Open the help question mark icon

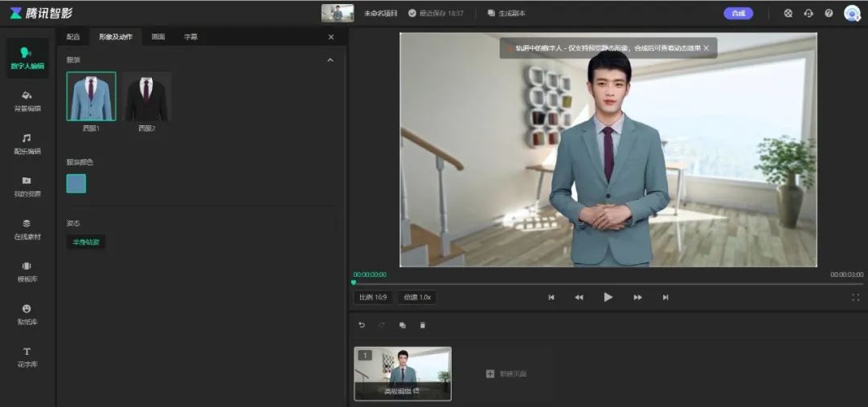[x=829, y=14]
